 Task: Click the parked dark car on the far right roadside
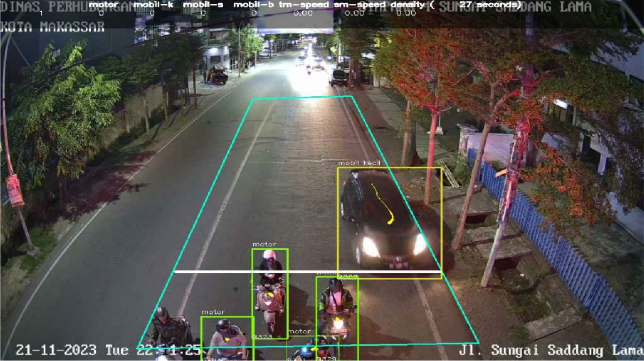coord(338,77)
